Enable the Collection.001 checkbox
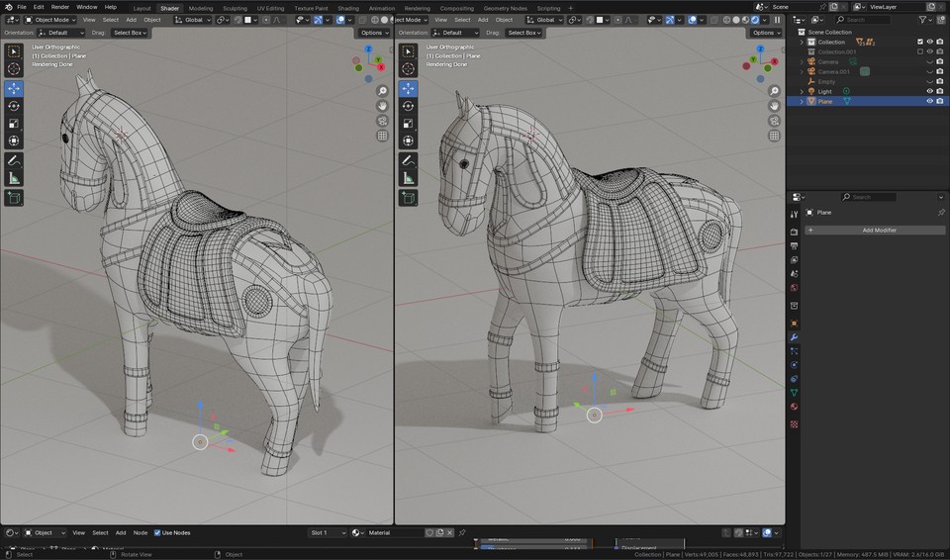This screenshot has width=950, height=560. click(920, 52)
